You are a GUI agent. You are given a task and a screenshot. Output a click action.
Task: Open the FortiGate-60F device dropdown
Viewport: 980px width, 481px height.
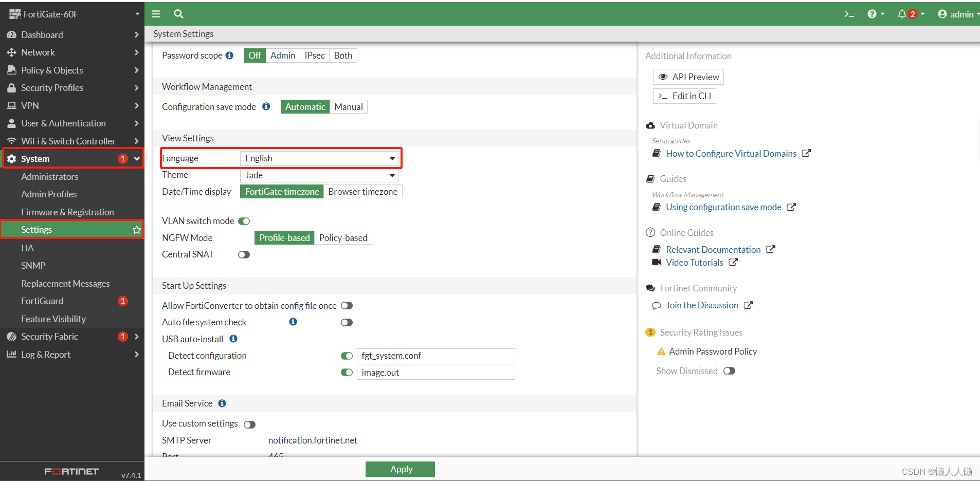click(x=137, y=14)
